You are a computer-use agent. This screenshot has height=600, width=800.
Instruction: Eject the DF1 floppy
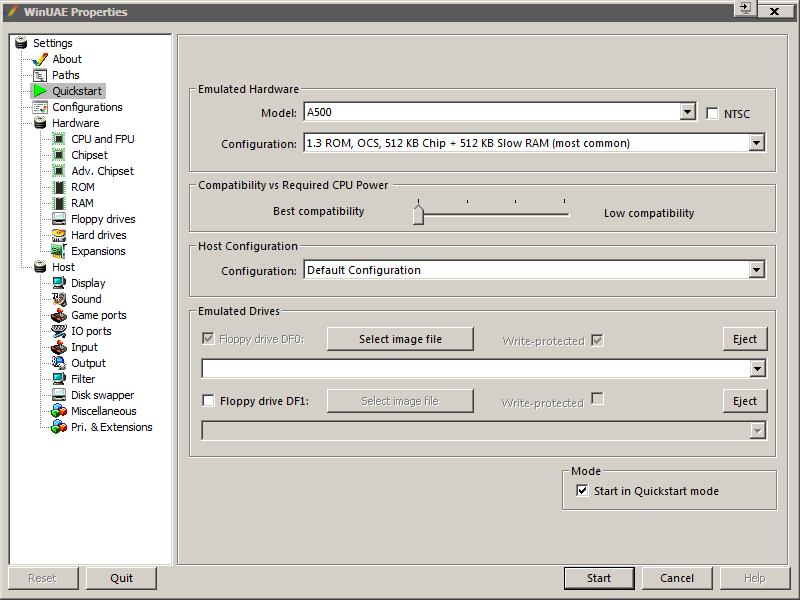pyautogui.click(x=745, y=401)
